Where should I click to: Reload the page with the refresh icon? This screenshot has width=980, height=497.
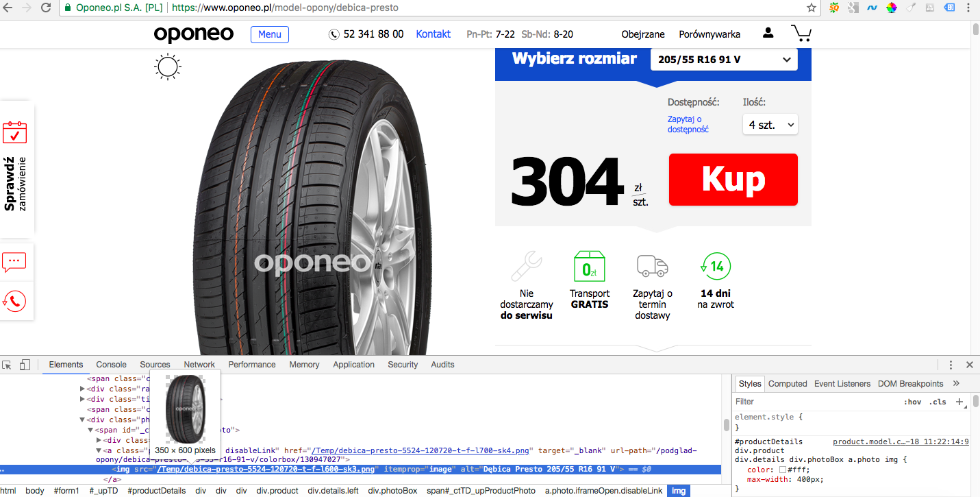pos(46,8)
